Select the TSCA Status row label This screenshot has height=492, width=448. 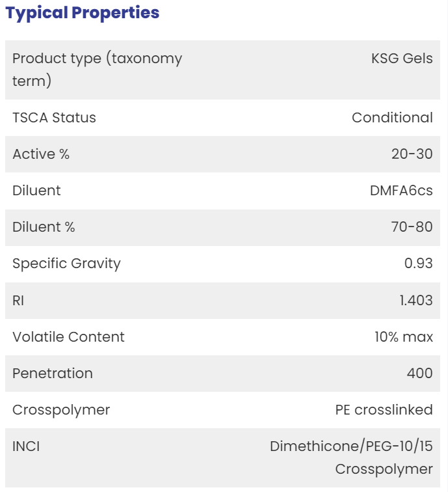[54, 118]
